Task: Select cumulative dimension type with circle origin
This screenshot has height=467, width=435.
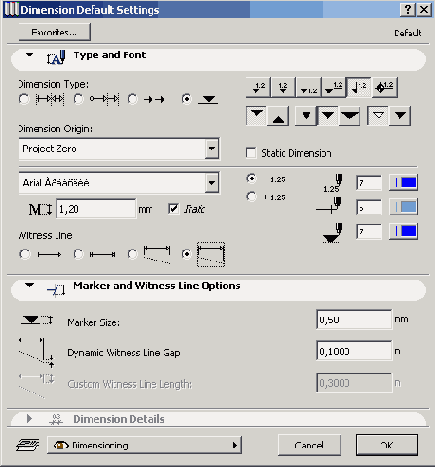Action: (78, 99)
